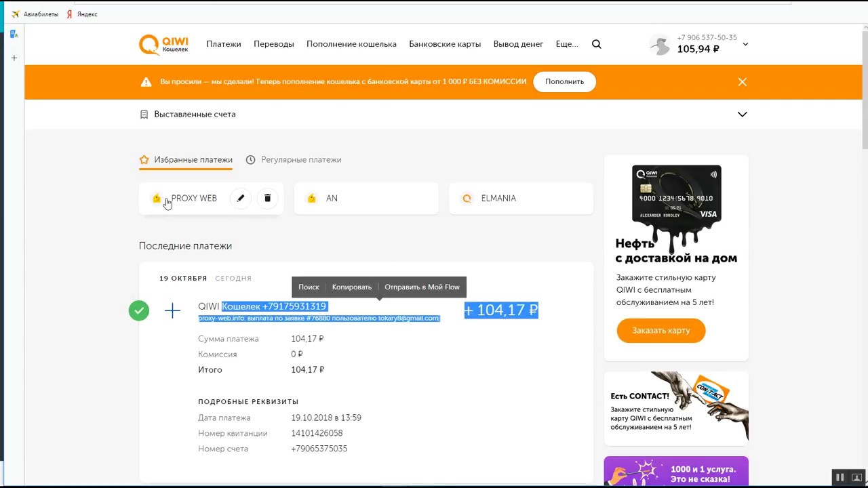Click the AN favorite wallet icon
The image size is (868, 488).
coord(312,198)
